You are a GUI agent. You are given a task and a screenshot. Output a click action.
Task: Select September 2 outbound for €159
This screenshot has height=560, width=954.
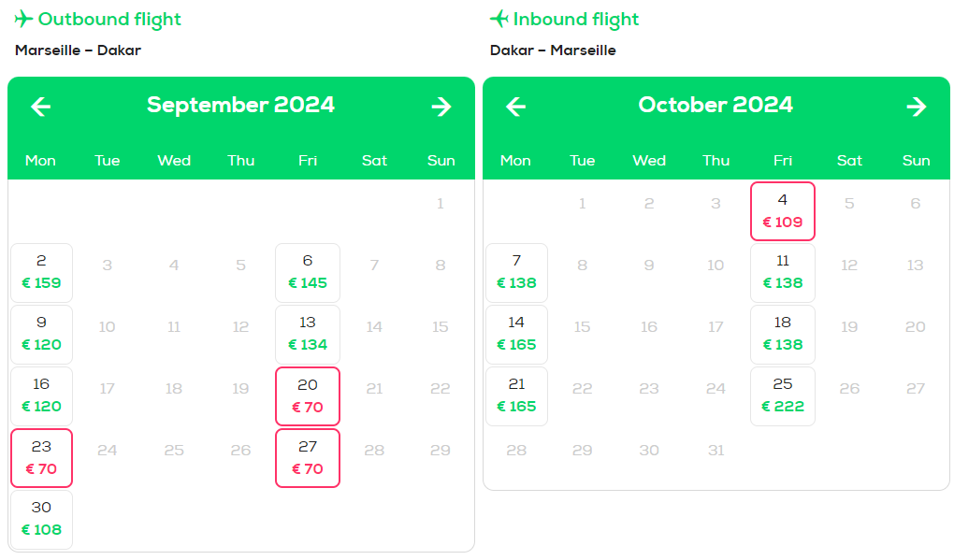pos(41,273)
